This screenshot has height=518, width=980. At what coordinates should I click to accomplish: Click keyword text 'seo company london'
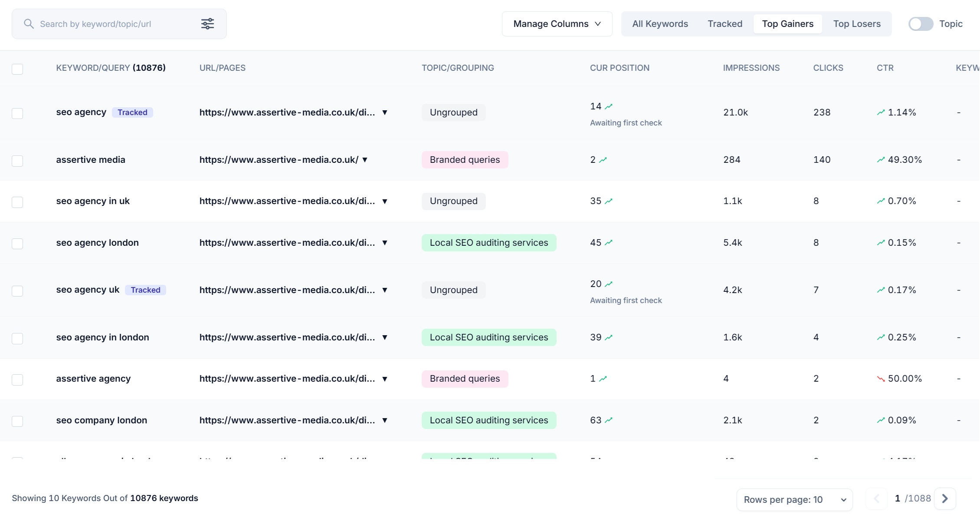coord(102,420)
